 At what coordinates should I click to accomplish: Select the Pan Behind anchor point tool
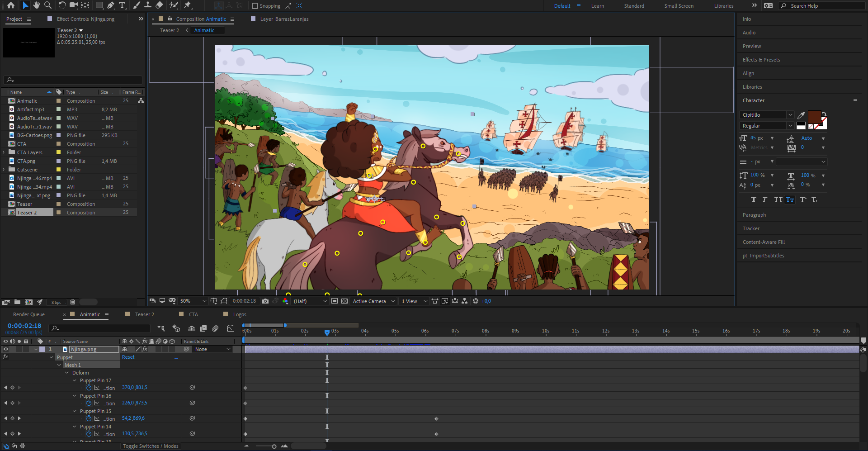click(x=85, y=5)
